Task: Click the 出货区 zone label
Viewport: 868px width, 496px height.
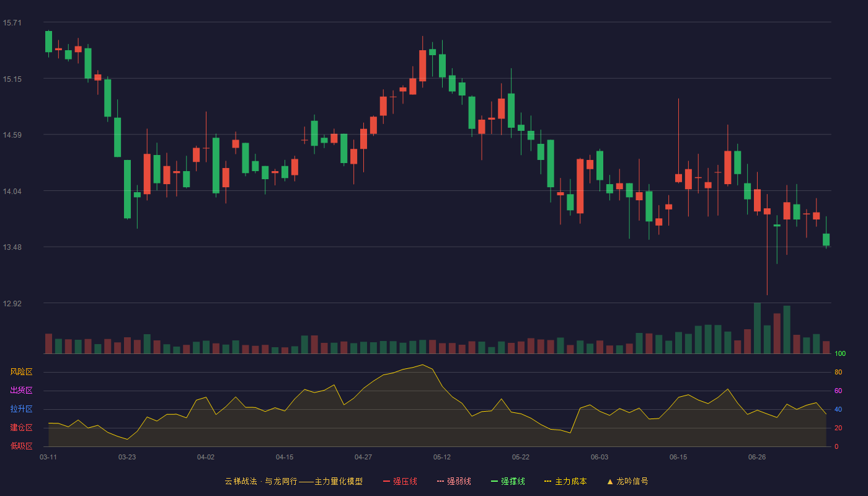Action: click(x=21, y=391)
